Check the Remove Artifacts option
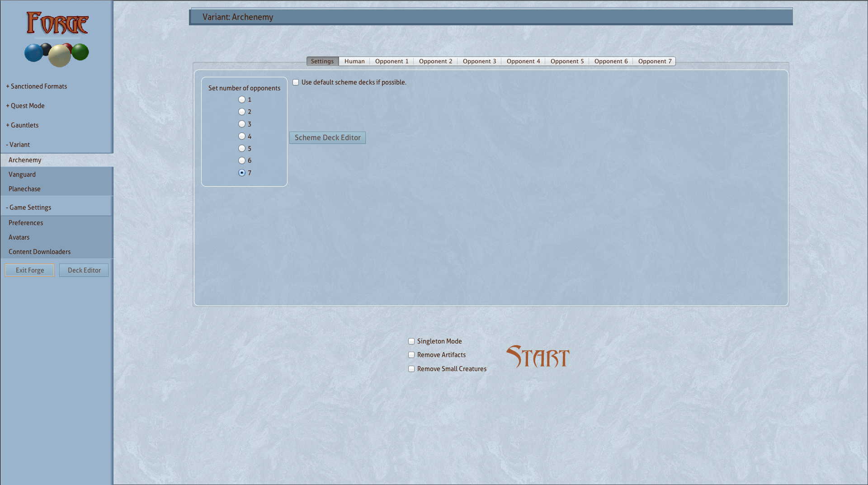 pos(411,355)
